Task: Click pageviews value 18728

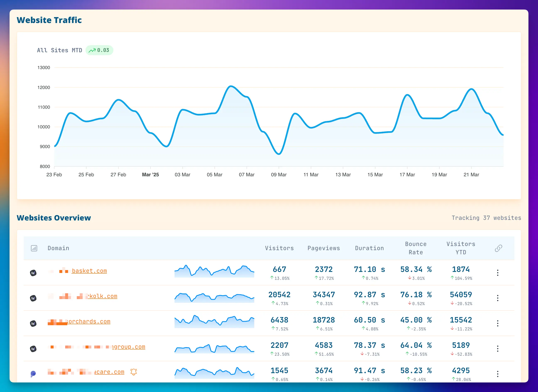Action: pos(324,320)
